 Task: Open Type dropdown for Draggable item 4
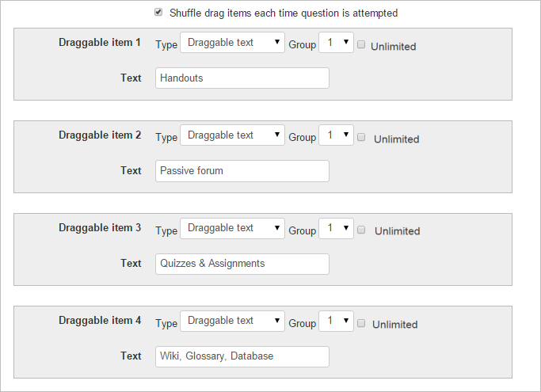click(232, 321)
